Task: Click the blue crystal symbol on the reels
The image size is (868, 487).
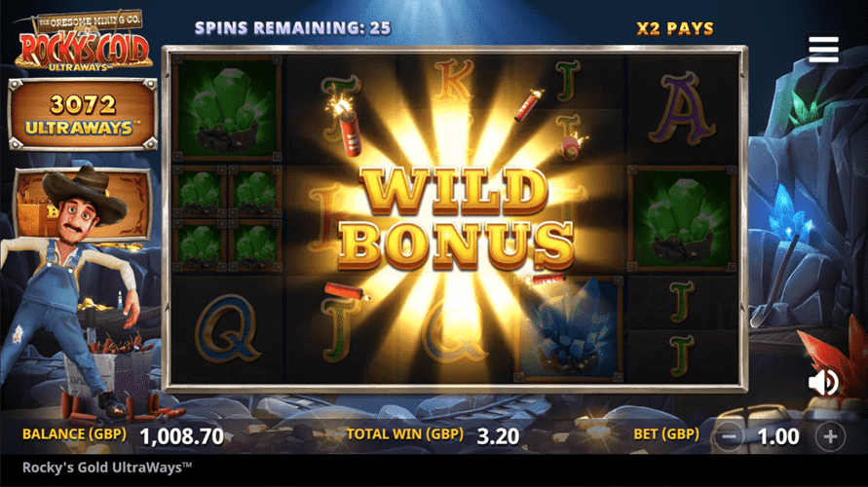Action: 569,330
